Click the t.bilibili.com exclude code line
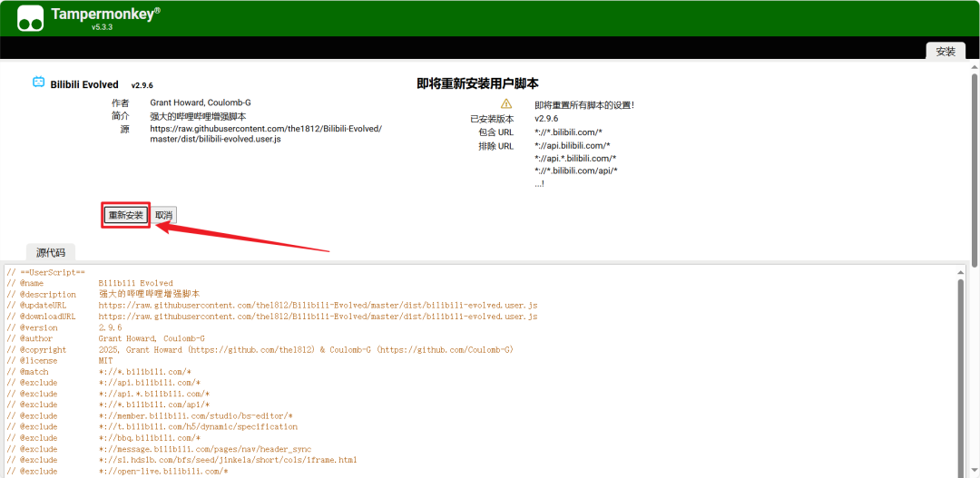Image resolution: width=980 pixels, height=478 pixels. (x=152, y=426)
